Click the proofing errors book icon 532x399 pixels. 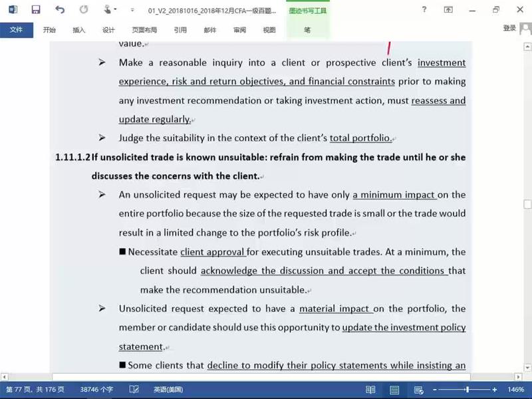(x=134, y=390)
